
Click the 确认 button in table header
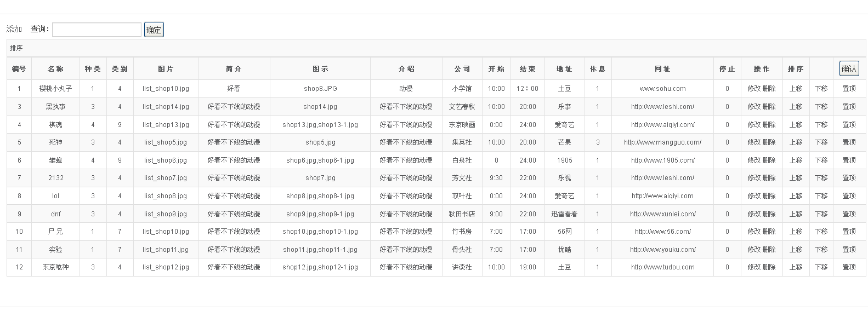coord(849,68)
